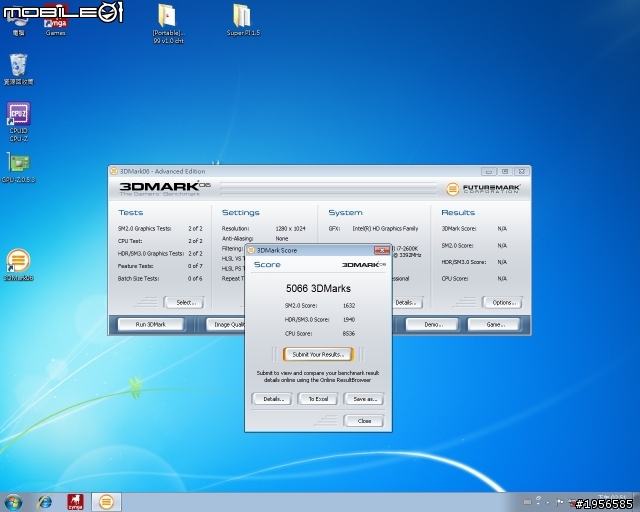The image size is (640, 512).
Task: Open the Zynga taskbar icon
Action: pos(75,502)
